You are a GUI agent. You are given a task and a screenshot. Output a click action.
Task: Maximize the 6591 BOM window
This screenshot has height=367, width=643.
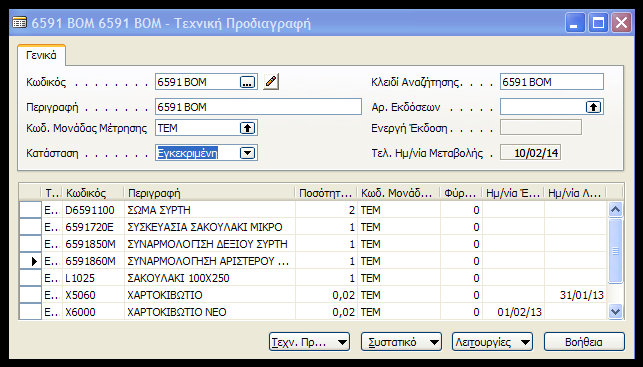coord(598,23)
